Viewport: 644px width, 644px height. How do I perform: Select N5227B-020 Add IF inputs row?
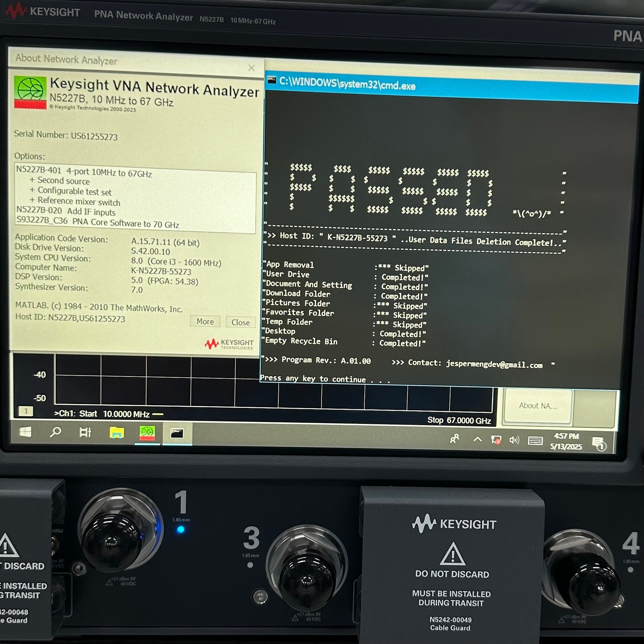pos(66,211)
